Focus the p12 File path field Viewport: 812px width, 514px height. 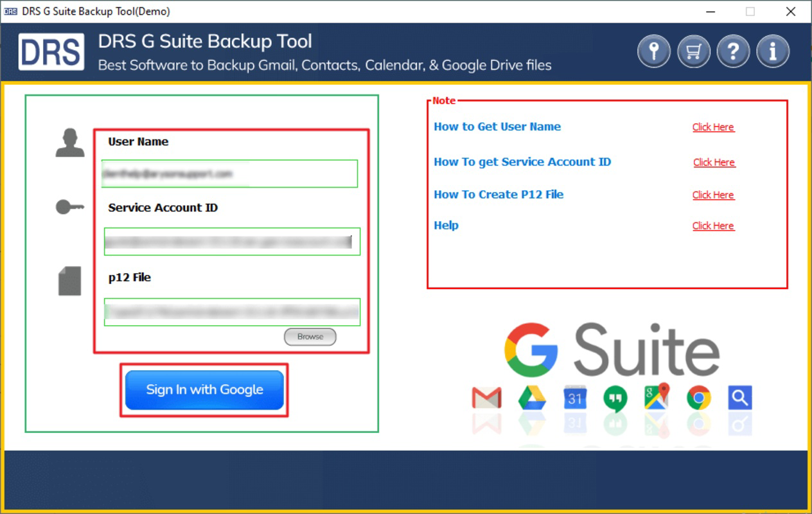pos(232,312)
